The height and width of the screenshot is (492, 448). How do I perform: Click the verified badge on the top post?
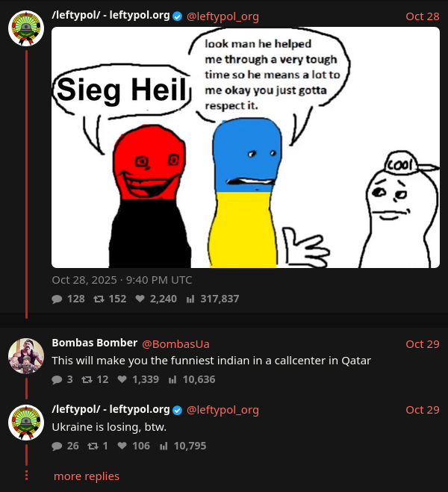click(178, 16)
